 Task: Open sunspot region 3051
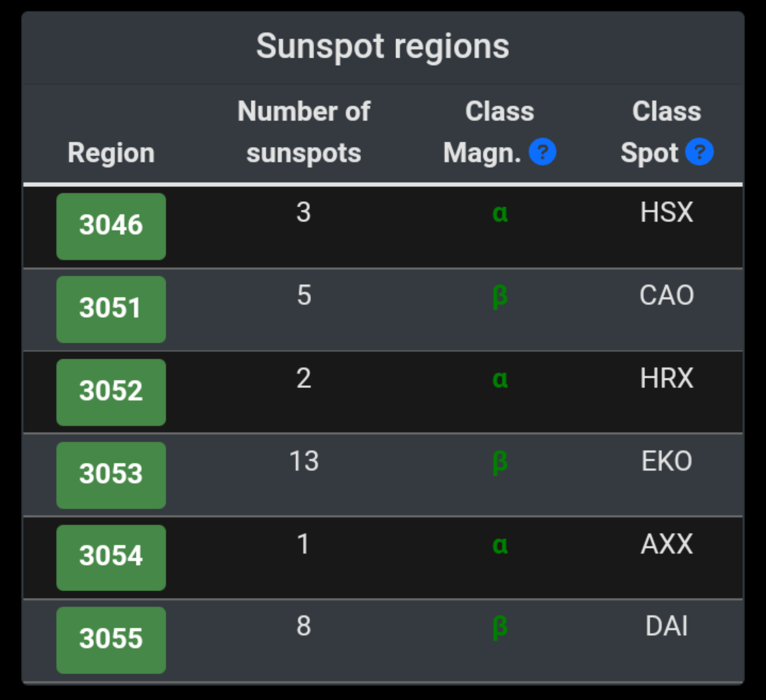click(111, 309)
